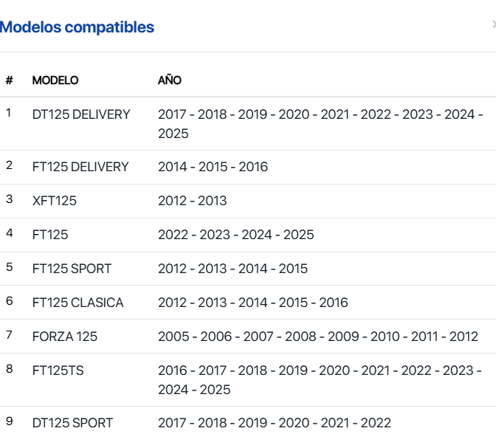Click the Modelos compatibles heading
The width and height of the screenshot is (496, 448).
[77, 27]
